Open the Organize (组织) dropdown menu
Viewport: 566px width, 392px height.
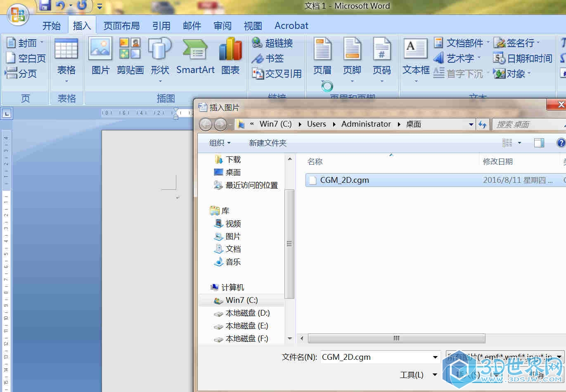tap(220, 143)
